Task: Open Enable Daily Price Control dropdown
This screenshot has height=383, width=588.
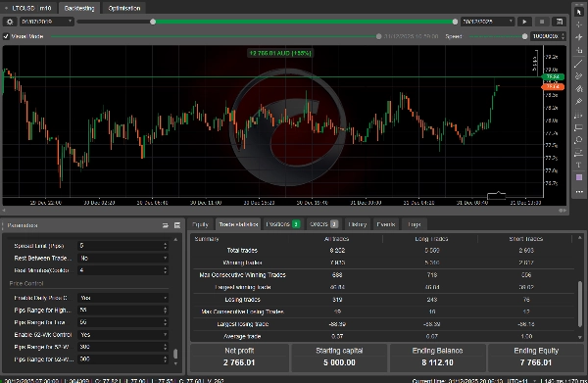Action: tap(122, 298)
